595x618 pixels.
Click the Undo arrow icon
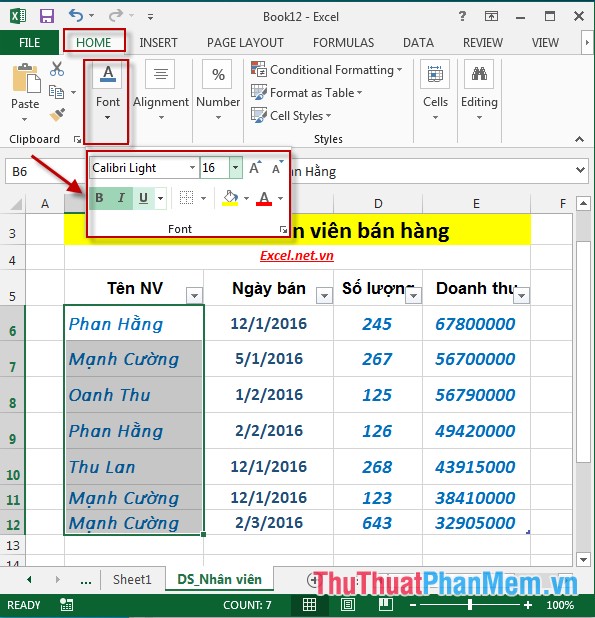coord(76,16)
